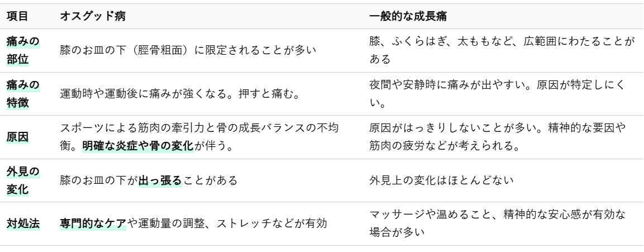Screen dimensions: 644x252
Task: Click the cell starting with 膝、ふくらはぎ、太もも
Action: coord(502,50)
